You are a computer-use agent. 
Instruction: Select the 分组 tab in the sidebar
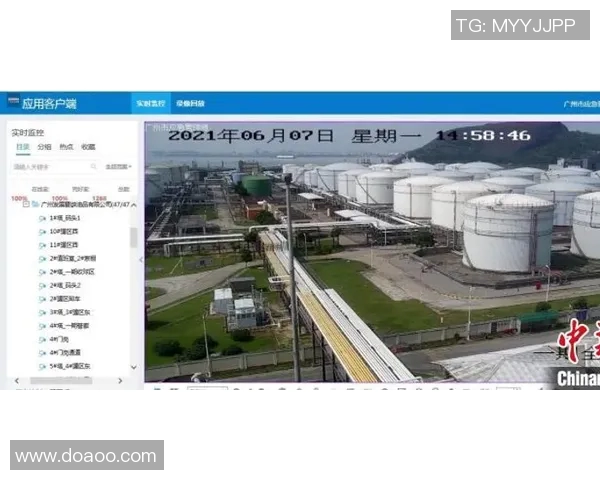click(x=44, y=146)
